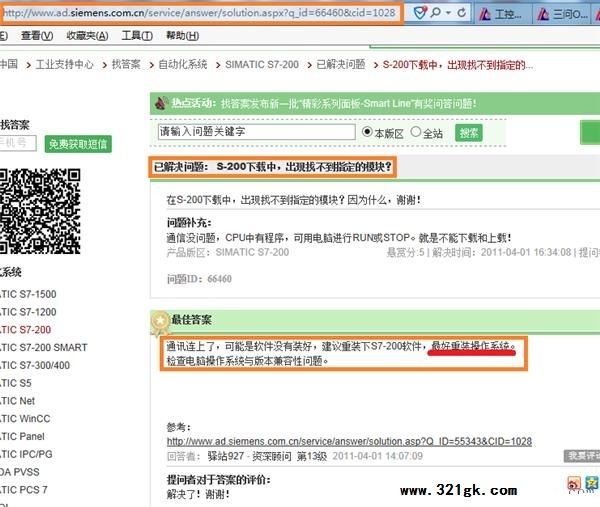This screenshot has height=507, width=600.
Task: Open the 工具(T) menu
Action: click(x=137, y=36)
